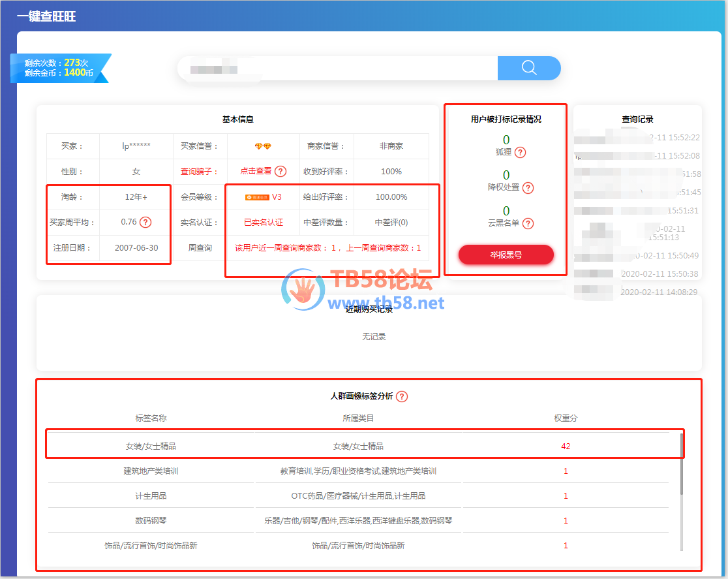Open help icon next to 点击查看
728x579 pixels.
coord(281,172)
